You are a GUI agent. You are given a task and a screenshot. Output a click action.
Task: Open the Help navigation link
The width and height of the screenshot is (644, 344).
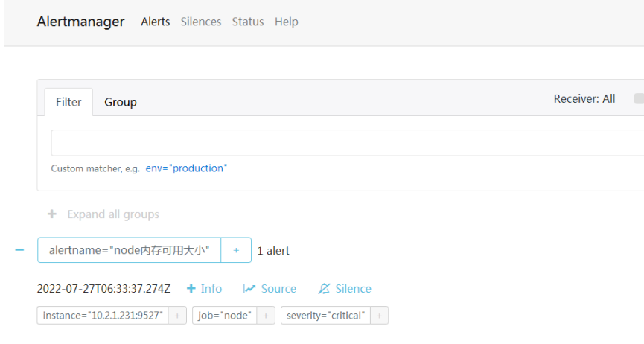click(287, 22)
